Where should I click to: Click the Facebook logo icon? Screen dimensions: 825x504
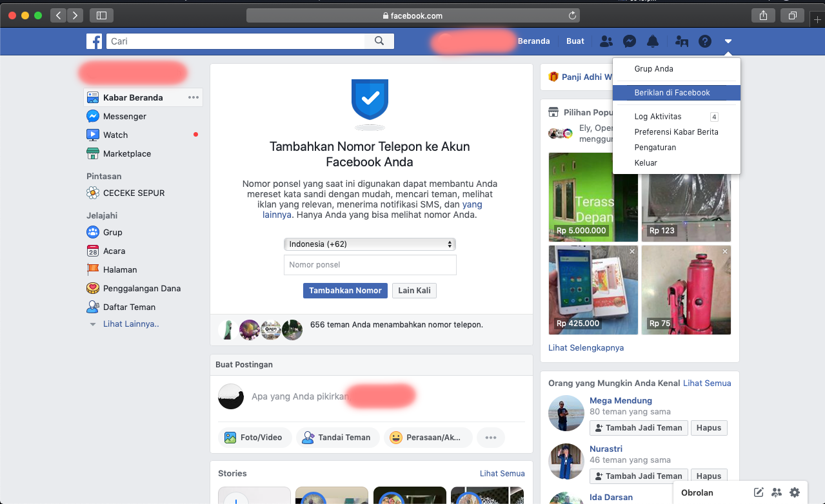(94, 41)
